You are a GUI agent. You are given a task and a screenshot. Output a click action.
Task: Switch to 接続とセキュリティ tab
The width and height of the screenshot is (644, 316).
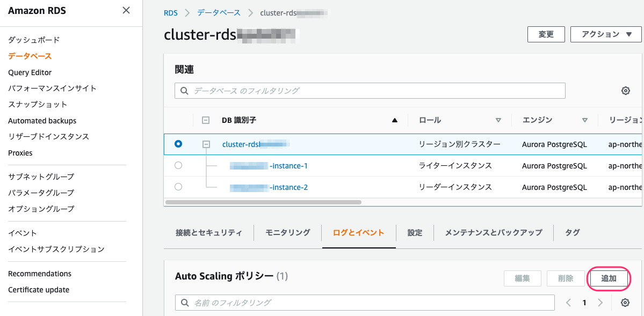click(208, 233)
